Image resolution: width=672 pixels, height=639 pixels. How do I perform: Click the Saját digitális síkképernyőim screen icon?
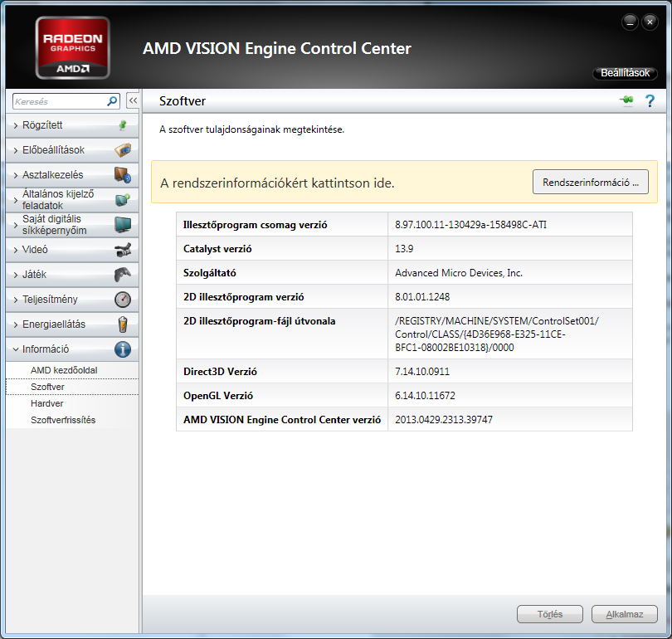[123, 225]
